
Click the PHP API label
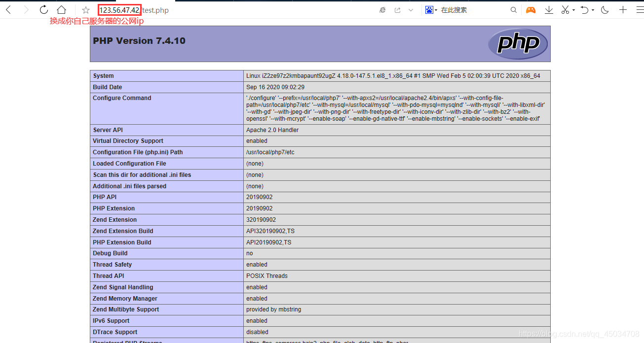[105, 197]
